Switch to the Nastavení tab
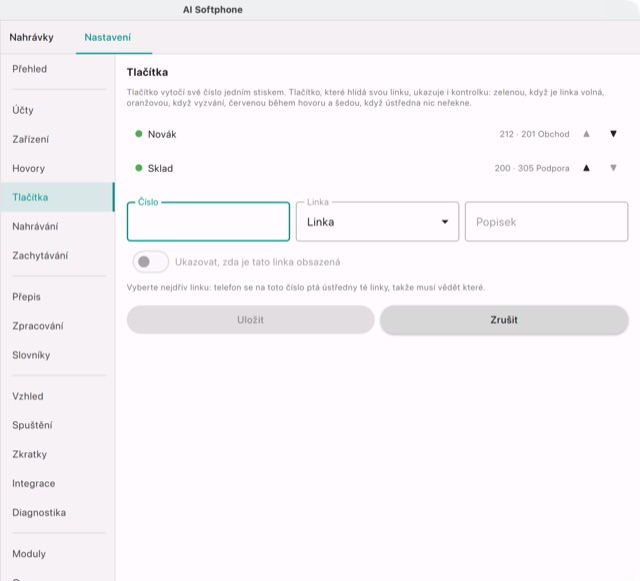Screen dimensions: 640x581 click(108, 38)
